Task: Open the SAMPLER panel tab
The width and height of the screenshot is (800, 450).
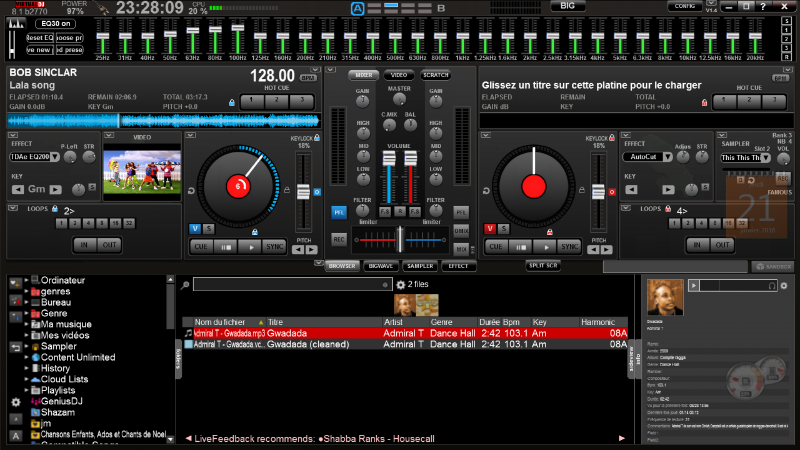Action: pos(420,266)
